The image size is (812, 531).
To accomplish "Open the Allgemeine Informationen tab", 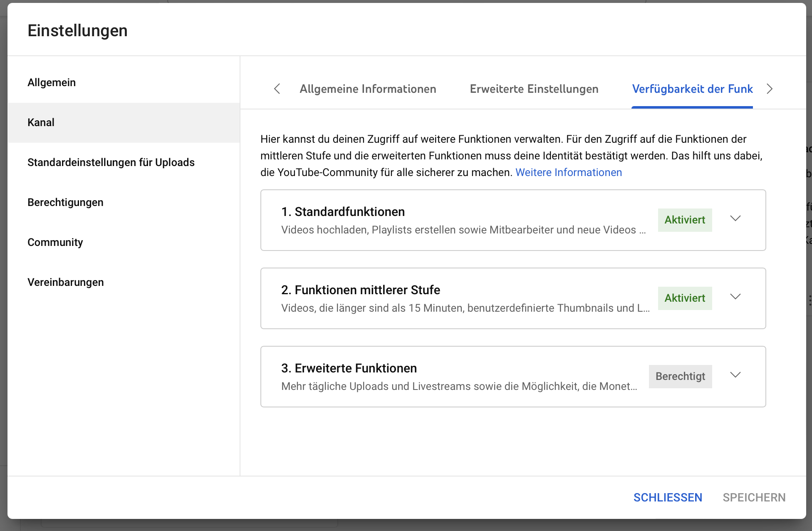I will point(368,89).
